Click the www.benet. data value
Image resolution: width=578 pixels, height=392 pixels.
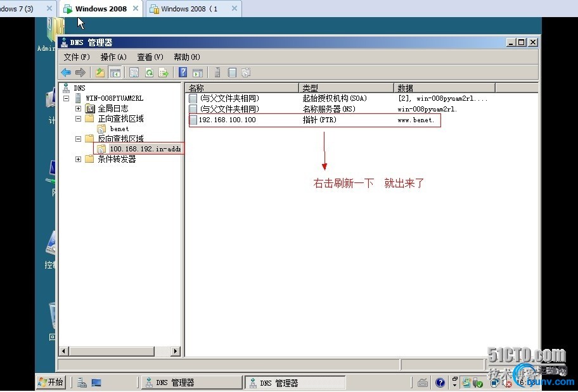[x=416, y=120]
